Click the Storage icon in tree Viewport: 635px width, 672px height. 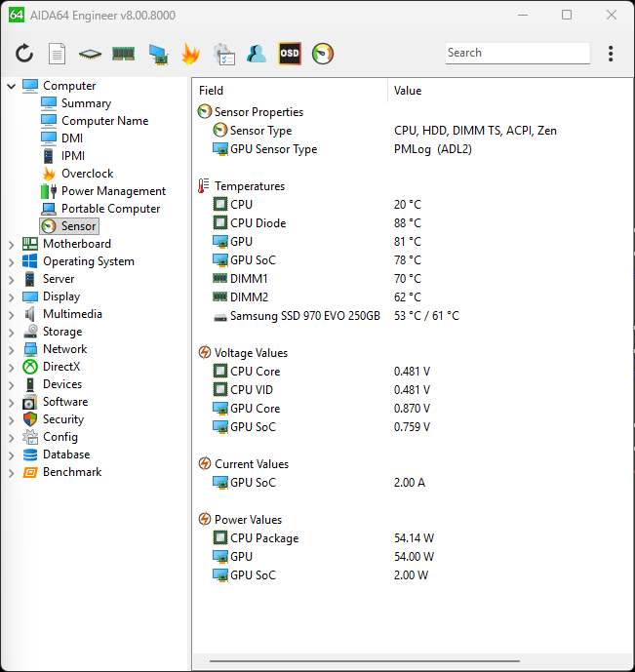(30, 332)
